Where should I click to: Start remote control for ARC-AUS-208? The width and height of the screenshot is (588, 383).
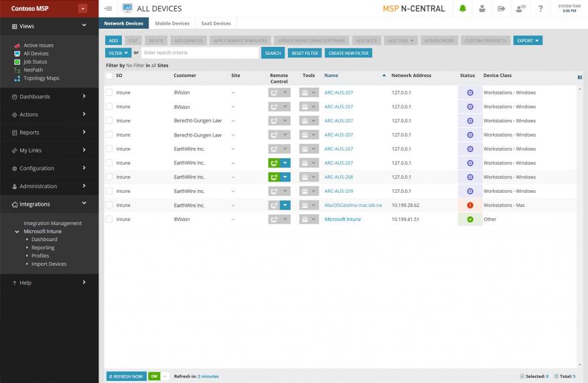[x=274, y=177]
